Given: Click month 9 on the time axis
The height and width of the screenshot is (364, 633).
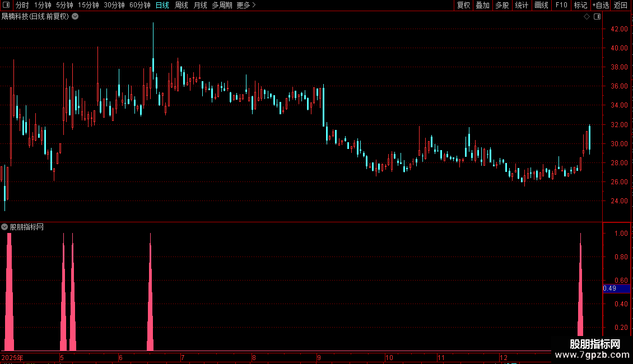Looking at the screenshot, I should coord(319,357).
